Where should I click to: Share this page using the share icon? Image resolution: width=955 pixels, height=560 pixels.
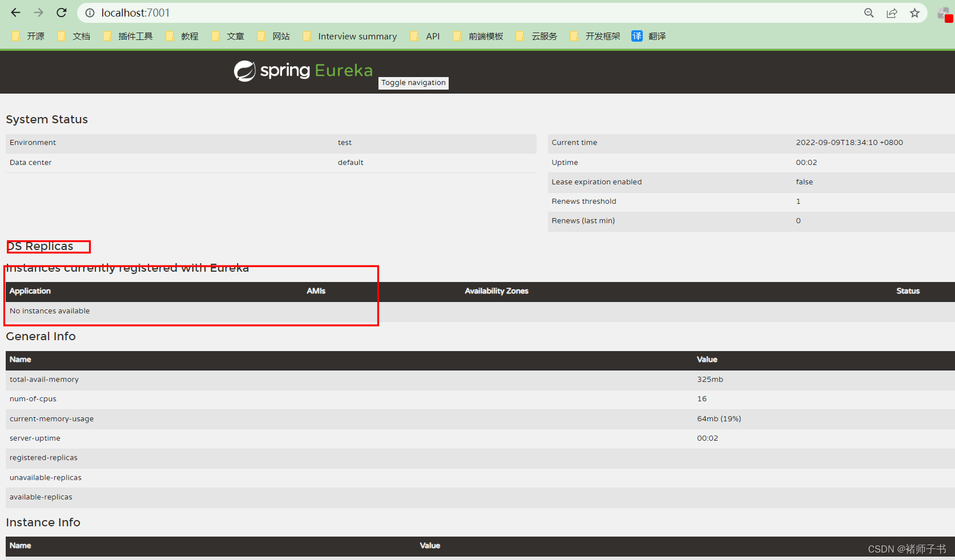tap(892, 13)
